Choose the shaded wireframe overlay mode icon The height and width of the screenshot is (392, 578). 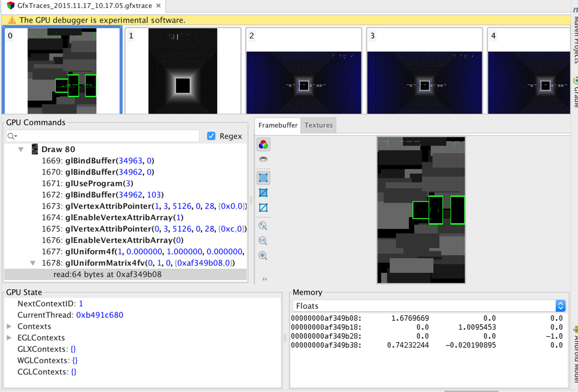(x=263, y=193)
